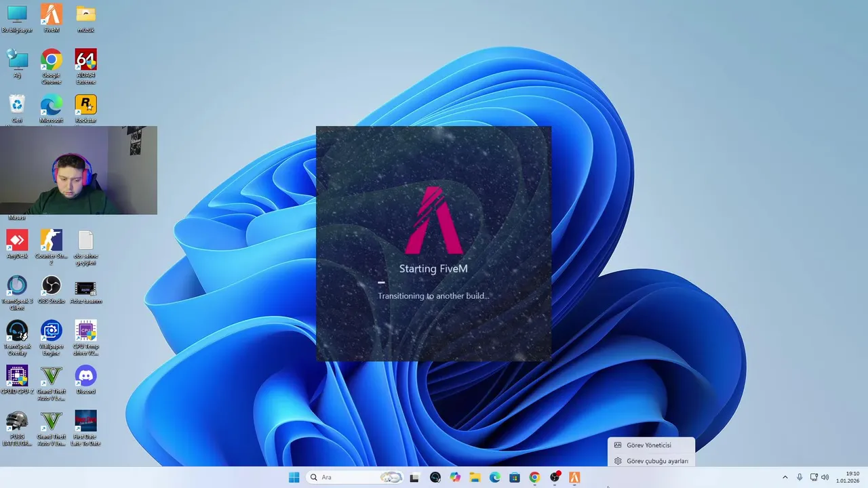
Task: Choose Görev çubuğu ayarları from context menu
Action: click(x=651, y=461)
